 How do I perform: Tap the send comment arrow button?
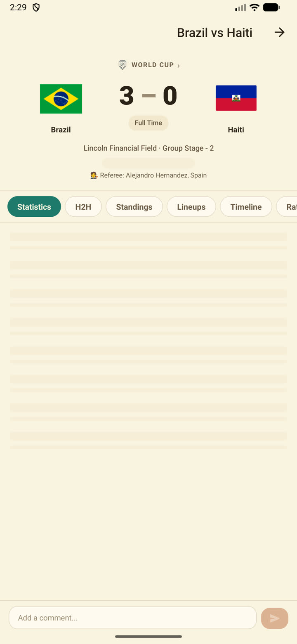275,618
